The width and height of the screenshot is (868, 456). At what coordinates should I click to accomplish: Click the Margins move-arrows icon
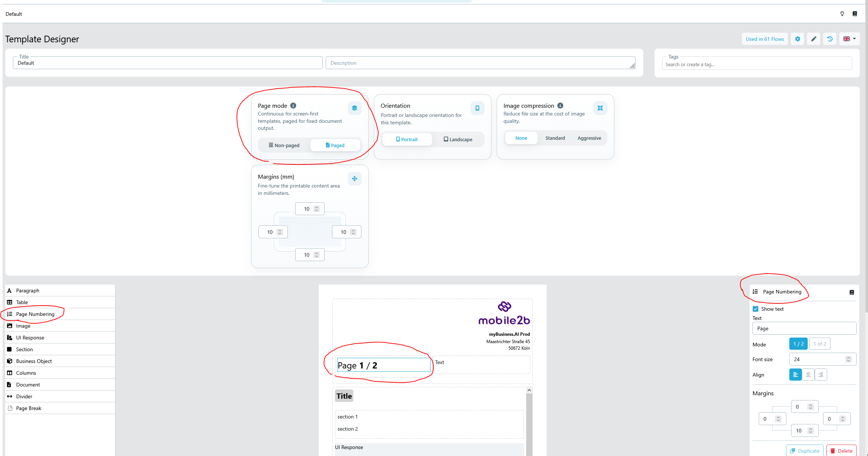coord(354,179)
